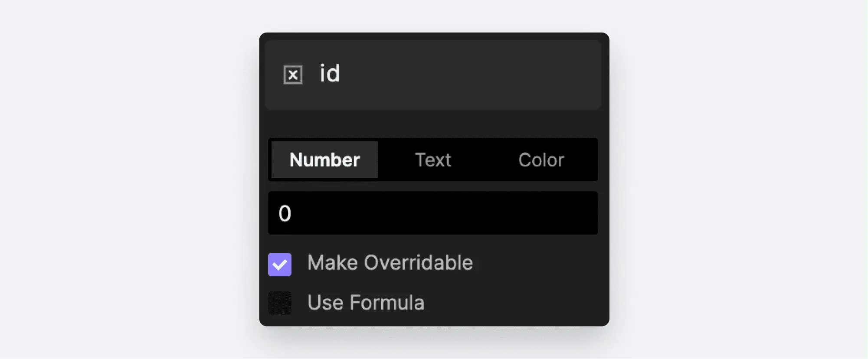Select the digit 0 in value box

tap(285, 213)
